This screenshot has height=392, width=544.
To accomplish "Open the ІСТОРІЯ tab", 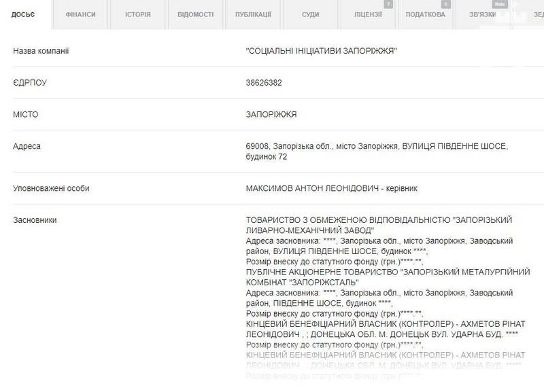I will pos(138,14).
